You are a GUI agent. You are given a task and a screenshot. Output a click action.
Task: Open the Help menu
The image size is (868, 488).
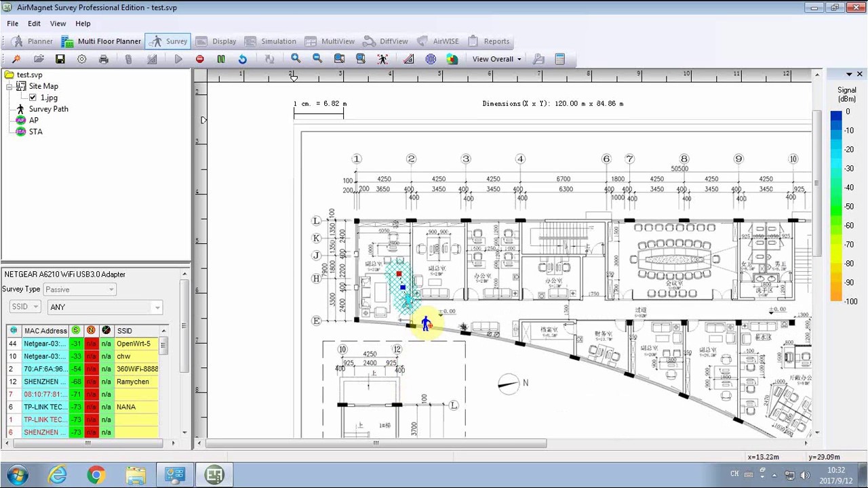tap(83, 24)
